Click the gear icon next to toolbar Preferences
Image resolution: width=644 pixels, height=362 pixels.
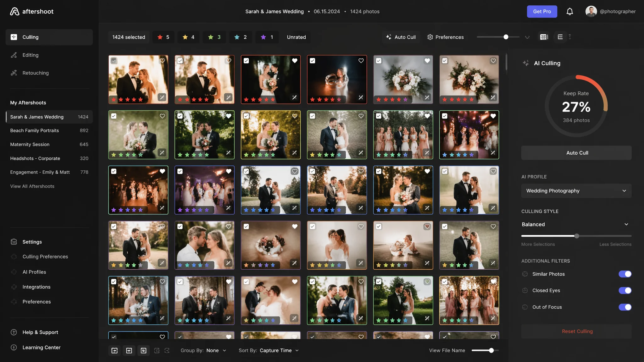point(430,37)
